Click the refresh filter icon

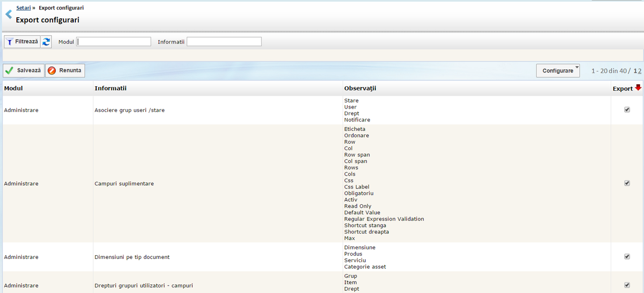[x=46, y=42]
